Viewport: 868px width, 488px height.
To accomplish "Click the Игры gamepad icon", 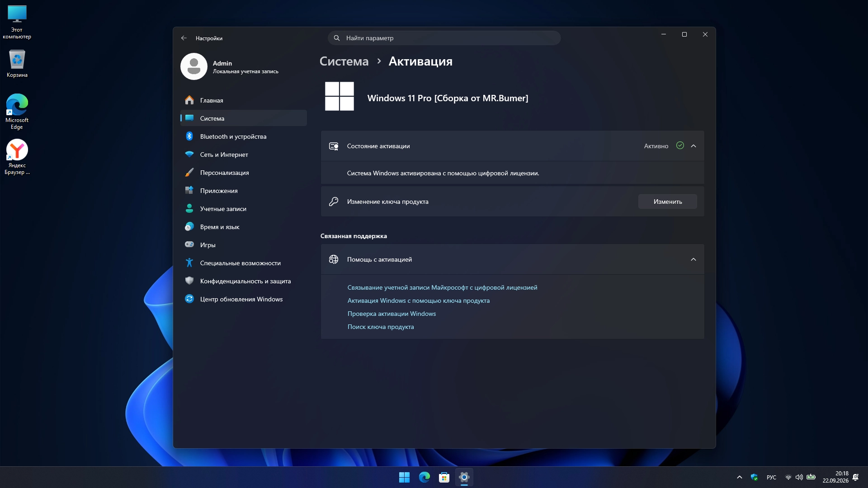I will point(189,245).
